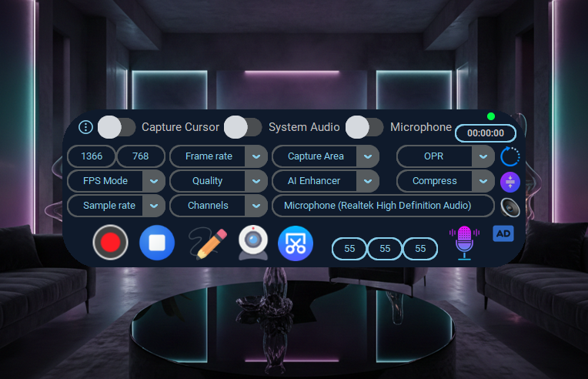Click the purple compress arrows icon
588x379 pixels.
(x=510, y=182)
